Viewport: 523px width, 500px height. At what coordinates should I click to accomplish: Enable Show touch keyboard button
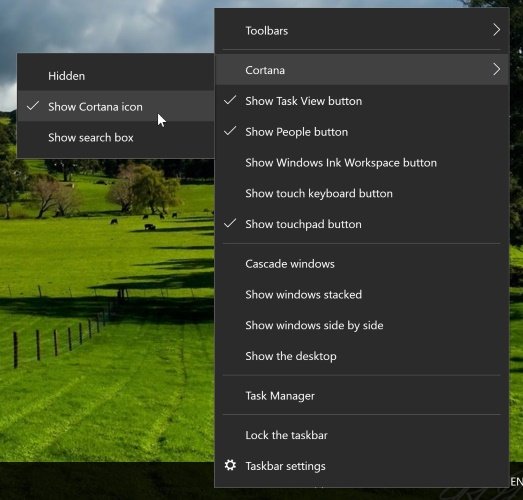click(362, 193)
